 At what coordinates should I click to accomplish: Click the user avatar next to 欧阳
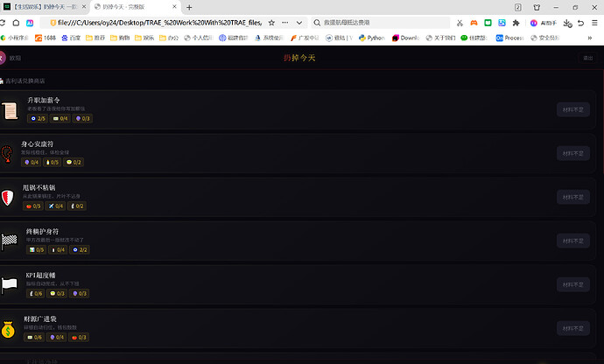pos(3,58)
